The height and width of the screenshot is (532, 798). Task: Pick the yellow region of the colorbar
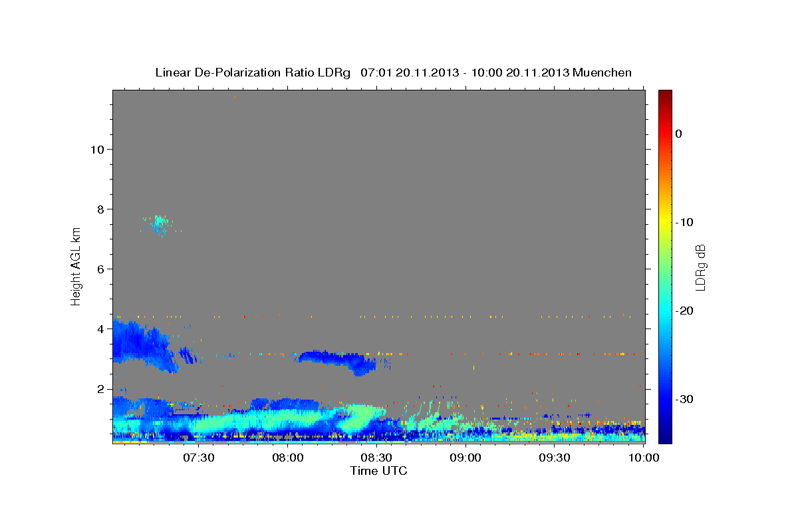click(x=665, y=223)
